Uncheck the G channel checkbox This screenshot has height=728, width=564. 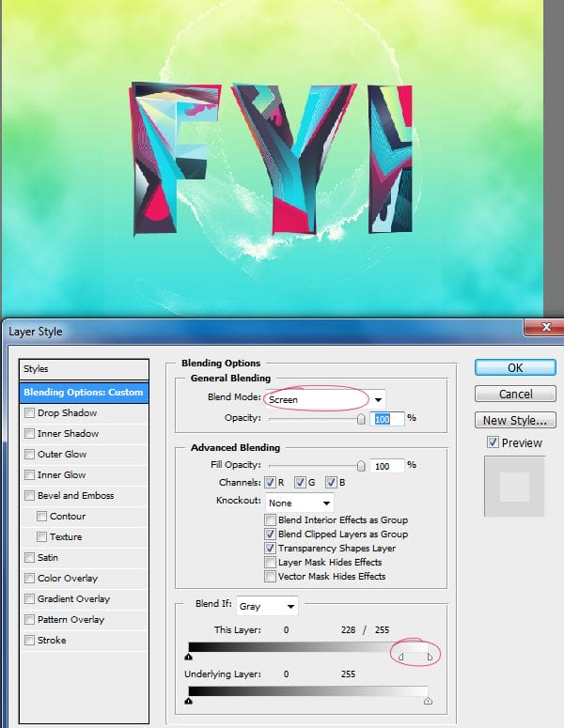click(300, 483)
